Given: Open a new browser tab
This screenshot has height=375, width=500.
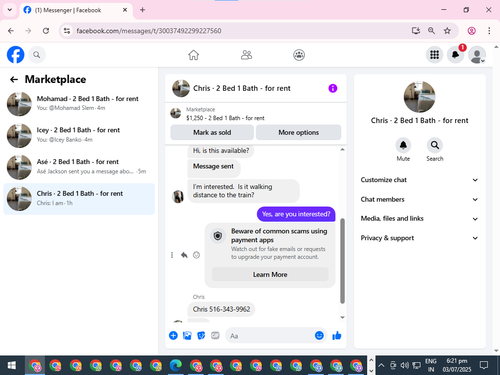Looking at the screenshot, I should pos(142,10).
